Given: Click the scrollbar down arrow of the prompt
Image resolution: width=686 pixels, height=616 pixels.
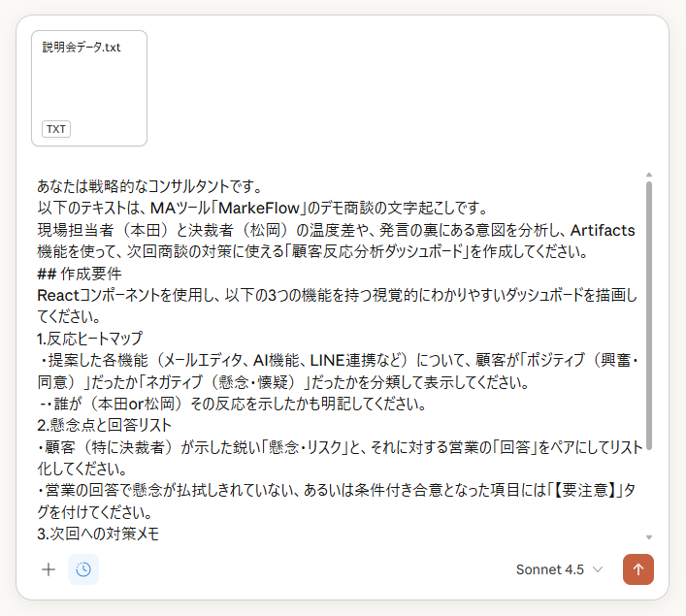Looking at the screenshot, I should pyautogui.click(x=649, y=537).
